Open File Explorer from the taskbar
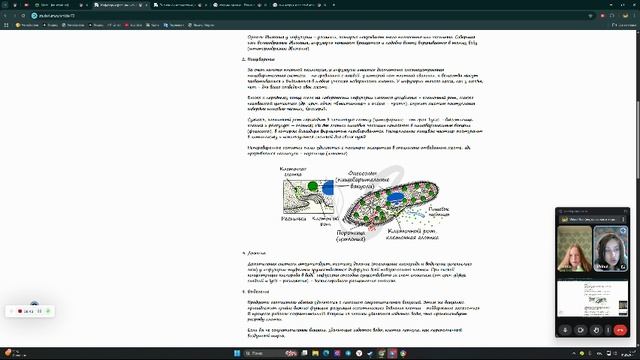The height and width of the screenshot is (360, 640). click(315, 353)
